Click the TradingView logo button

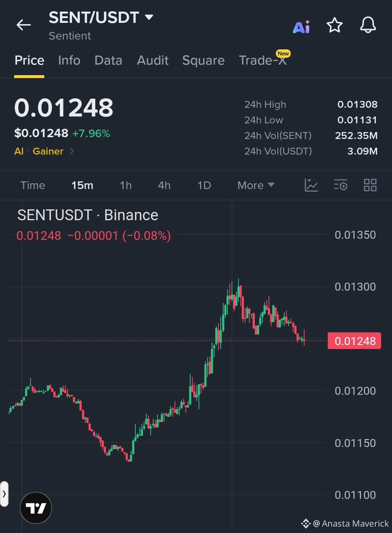pyautogui.click(x=36, y=508)
